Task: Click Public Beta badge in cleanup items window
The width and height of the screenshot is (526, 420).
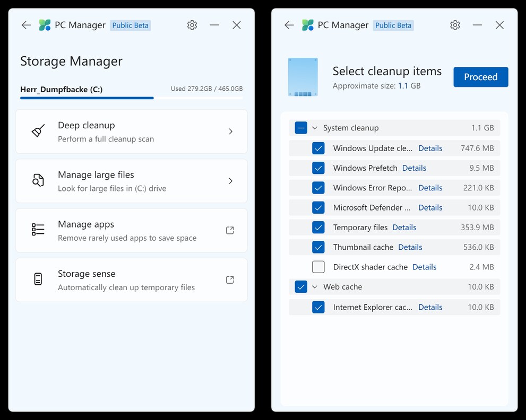Action: (393, 25)
